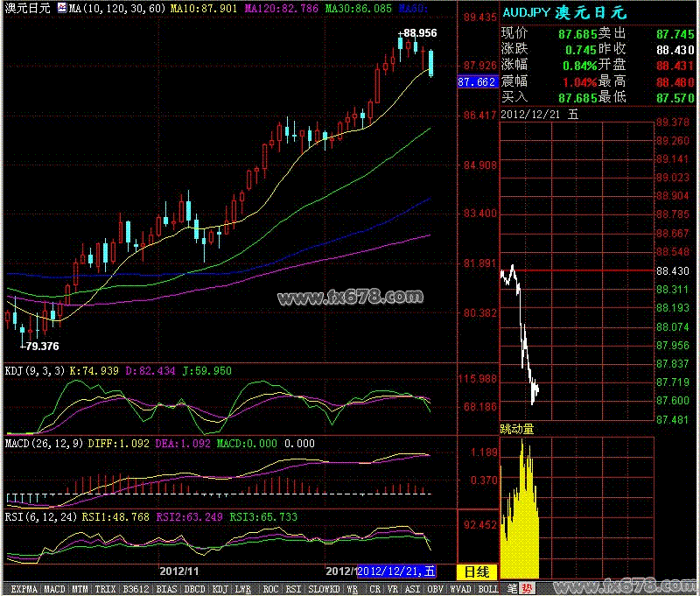Click the KDJ(9,3,3) indicator label
This screenshot has height=596, width=700.
click(35, 371)
